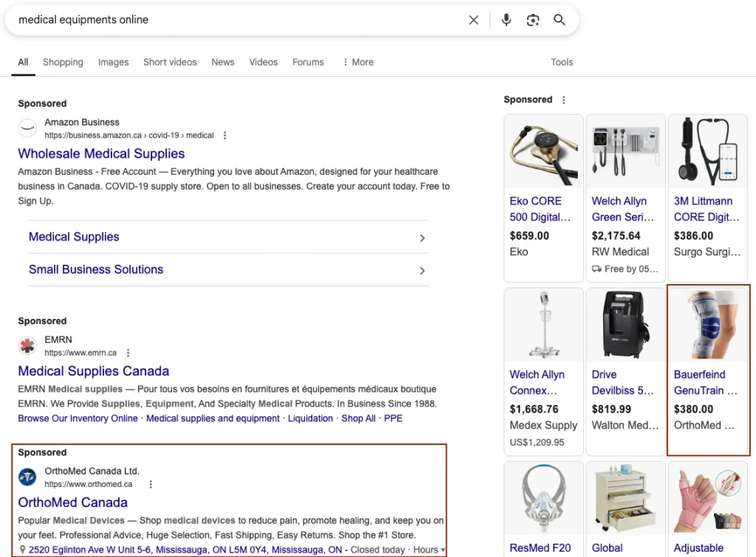Follow the Medical supplies and equipment link
This screenshot has height=557, width=756.
[213, 418]
